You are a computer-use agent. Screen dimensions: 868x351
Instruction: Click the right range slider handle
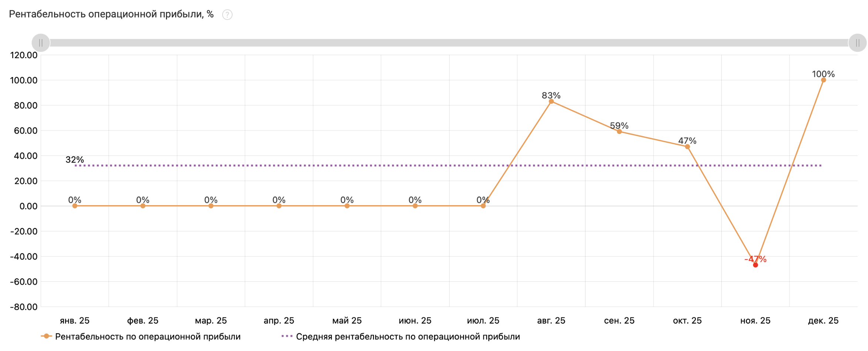tap(857, 43)
